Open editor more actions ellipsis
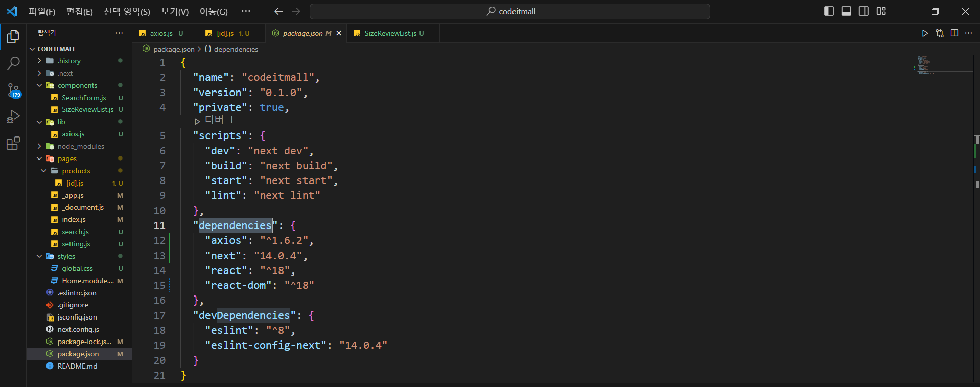The width and height of the screenshot is (980, 387). [x=969, y=33]
